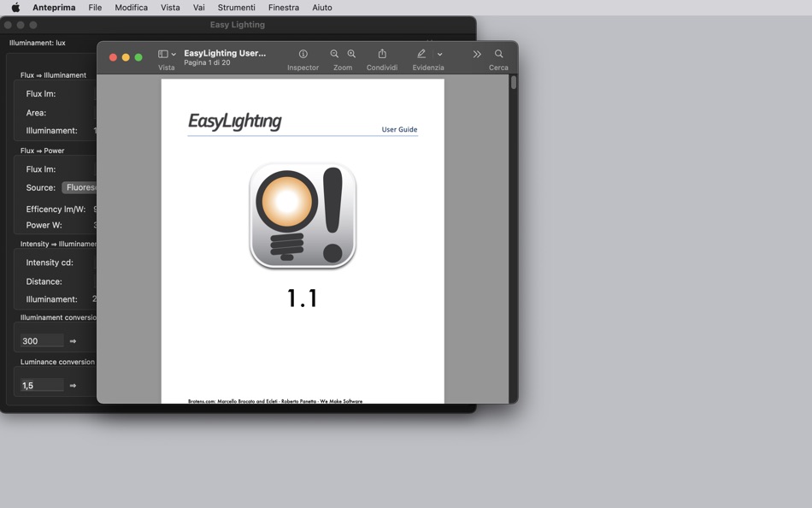The width and height of the screenshot is (812, 508).
Task: Maximize Preview window with green button
Action: tap(138, 57)
